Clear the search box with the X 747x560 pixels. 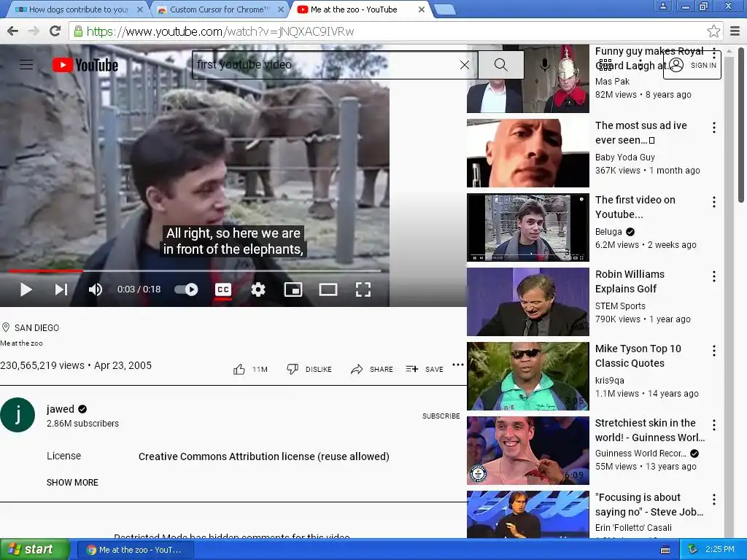coord(465,65)
